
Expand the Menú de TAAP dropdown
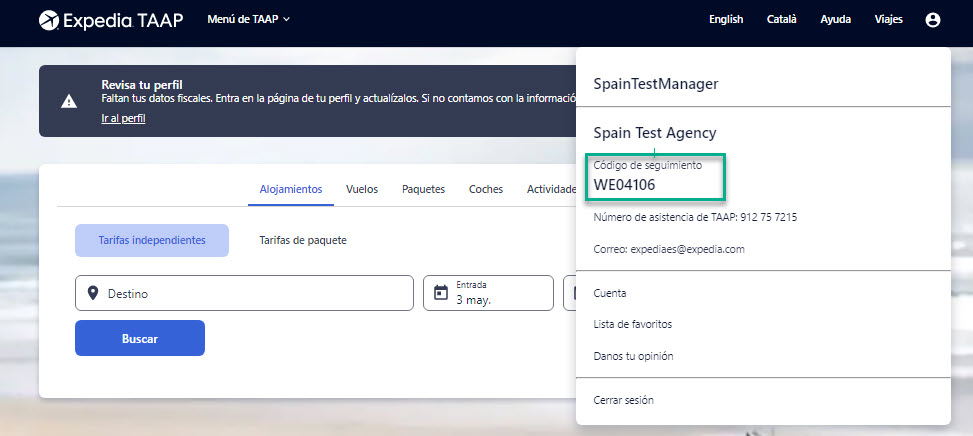point(249,19)
